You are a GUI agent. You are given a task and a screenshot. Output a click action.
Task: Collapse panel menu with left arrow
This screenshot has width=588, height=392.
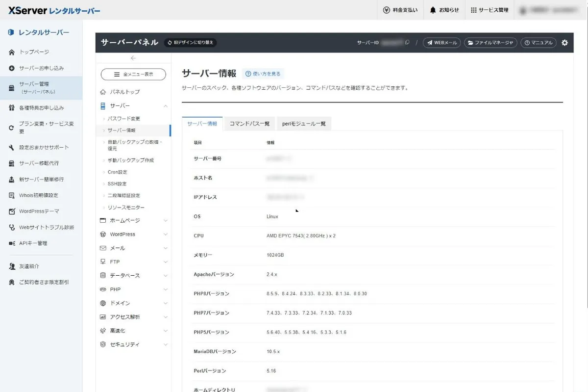pyautogui.click(x=133, y=58)
